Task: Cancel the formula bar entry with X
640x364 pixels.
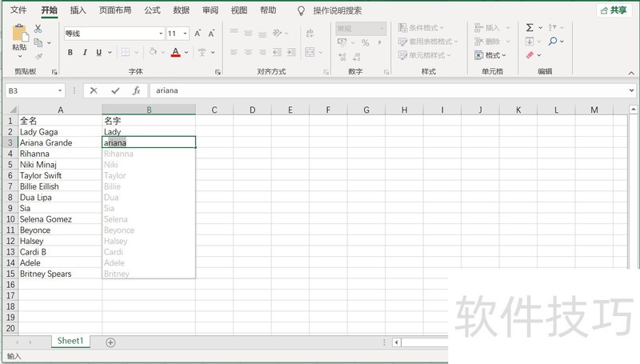Action: (x=94, y=90)
